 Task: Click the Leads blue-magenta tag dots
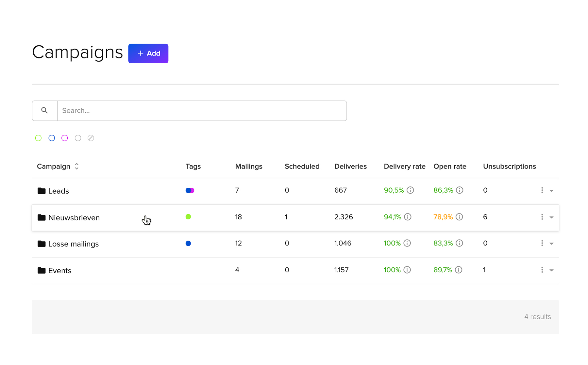coord(190,190)
